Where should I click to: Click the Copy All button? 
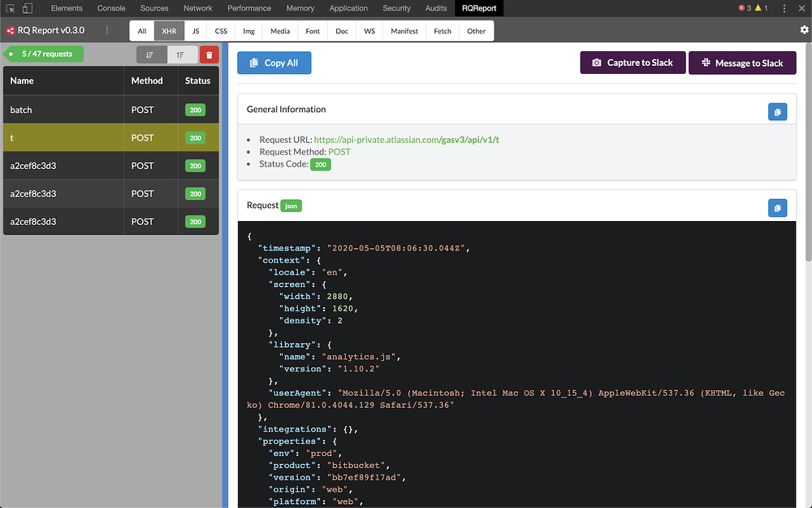coord(274,63)
